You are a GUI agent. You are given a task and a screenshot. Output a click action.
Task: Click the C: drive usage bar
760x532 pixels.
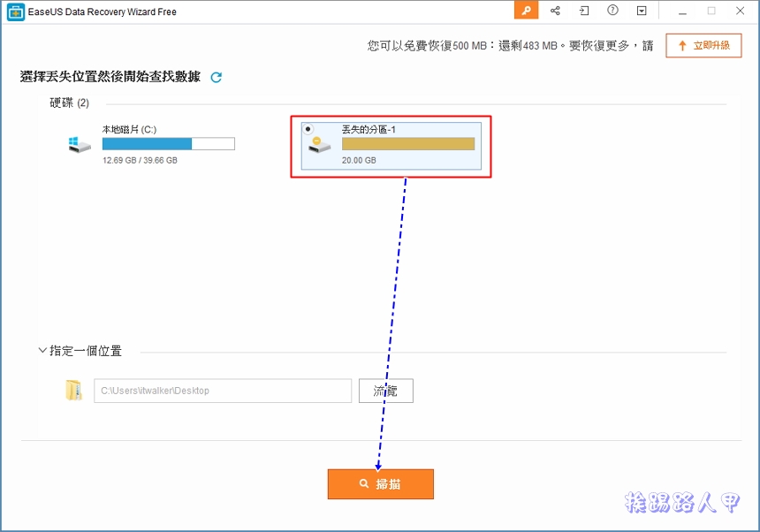point(169,144)
